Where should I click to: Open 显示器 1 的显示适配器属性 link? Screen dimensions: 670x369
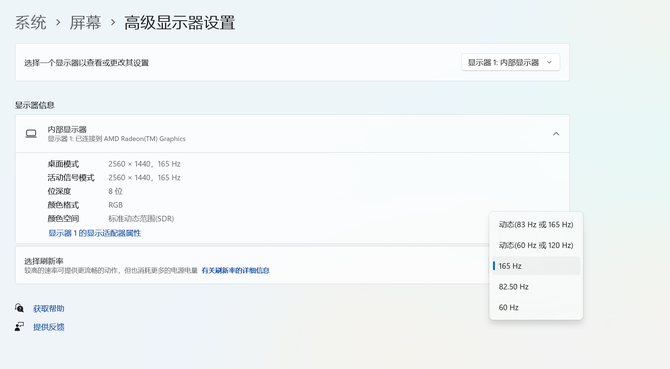point(94,233)
